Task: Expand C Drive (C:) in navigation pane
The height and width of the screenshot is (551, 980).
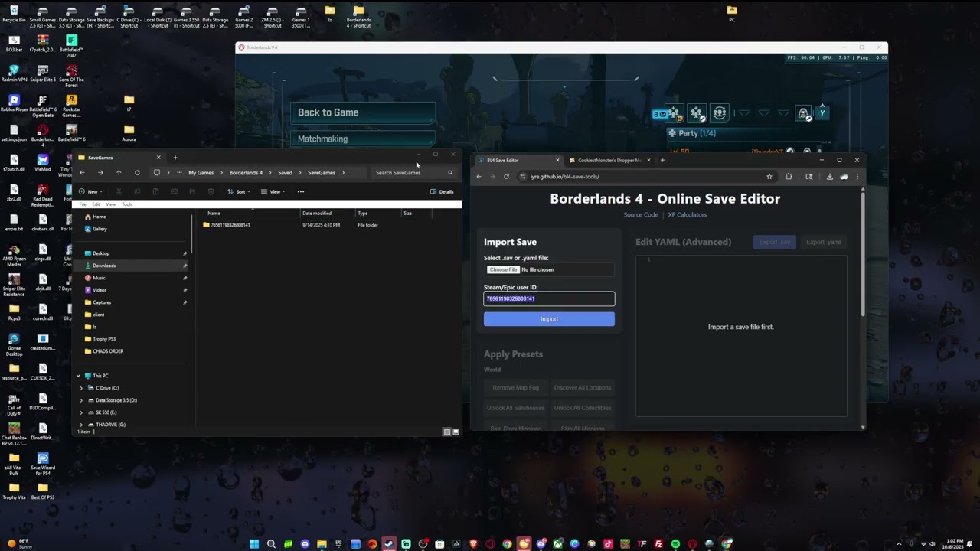Action: (x=81, y=388)
